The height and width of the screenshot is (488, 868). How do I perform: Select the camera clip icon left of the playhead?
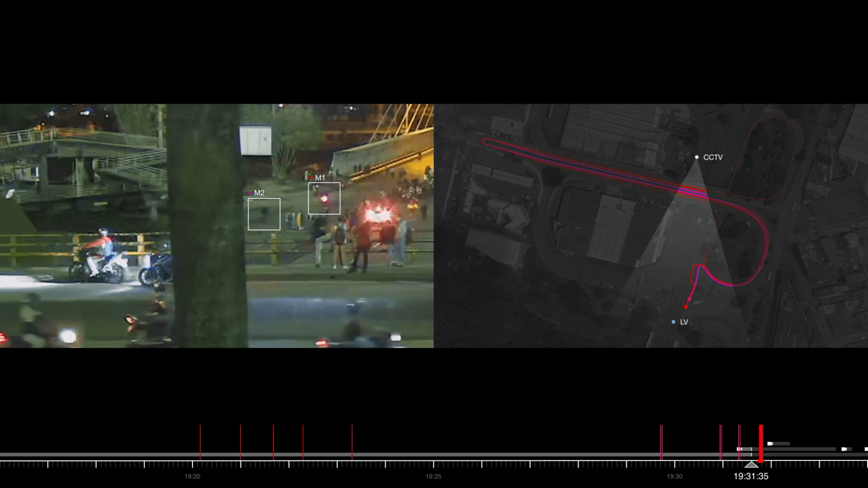tap(739, 449)
